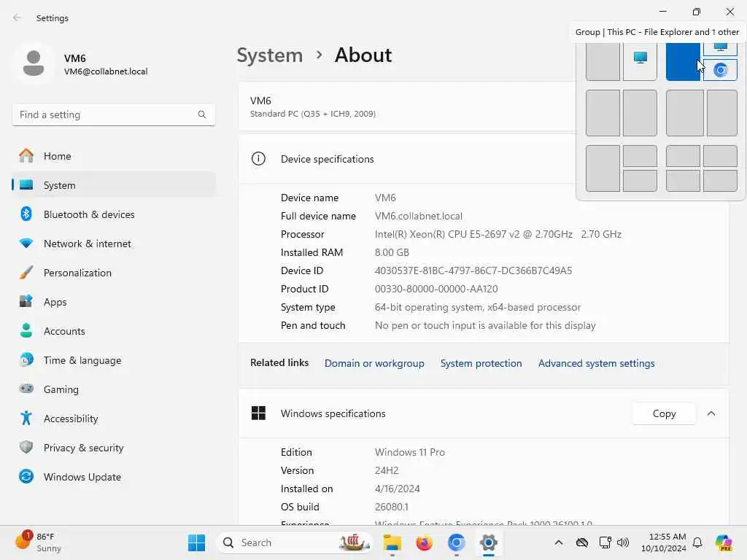Click the Product ID value 00330-80000-00000-AA120
Image resolution: width=747 pixels, height=560 pixels.
click(436, 289)
